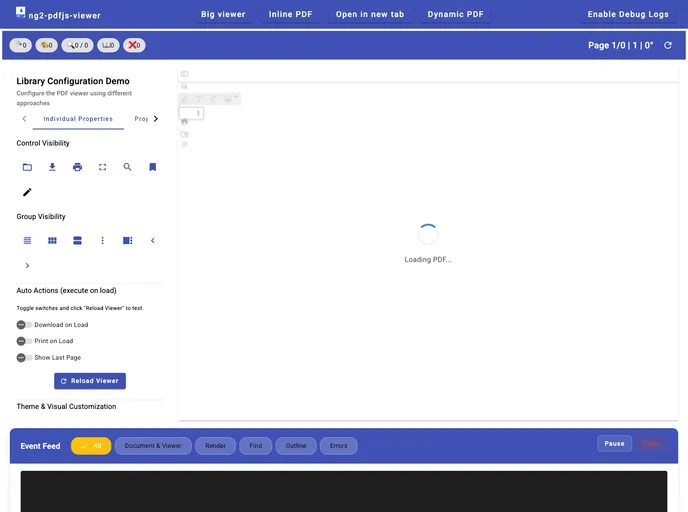Click the ng2-pdfjs-viewer logo icon
Image resolution: width=688 pixels, height=512 pixels.
pyautogui.click(x=21, y=12)
